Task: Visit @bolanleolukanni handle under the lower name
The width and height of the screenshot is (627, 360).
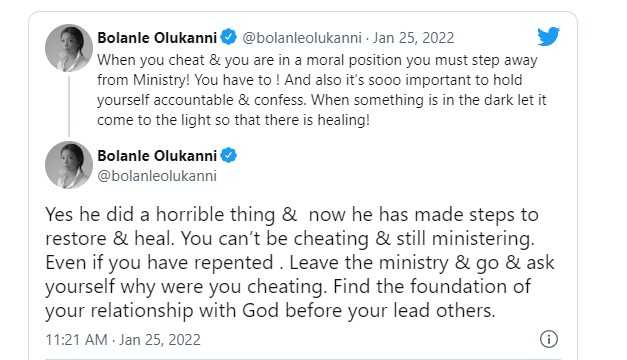Action: point(157,176)
